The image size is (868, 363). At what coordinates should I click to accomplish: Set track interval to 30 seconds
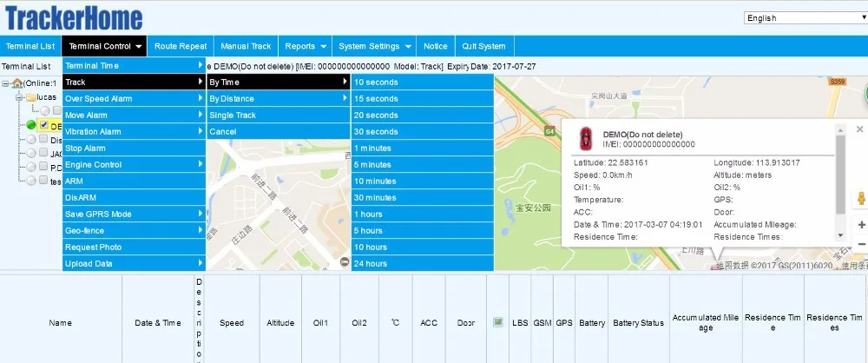[423, 132]
